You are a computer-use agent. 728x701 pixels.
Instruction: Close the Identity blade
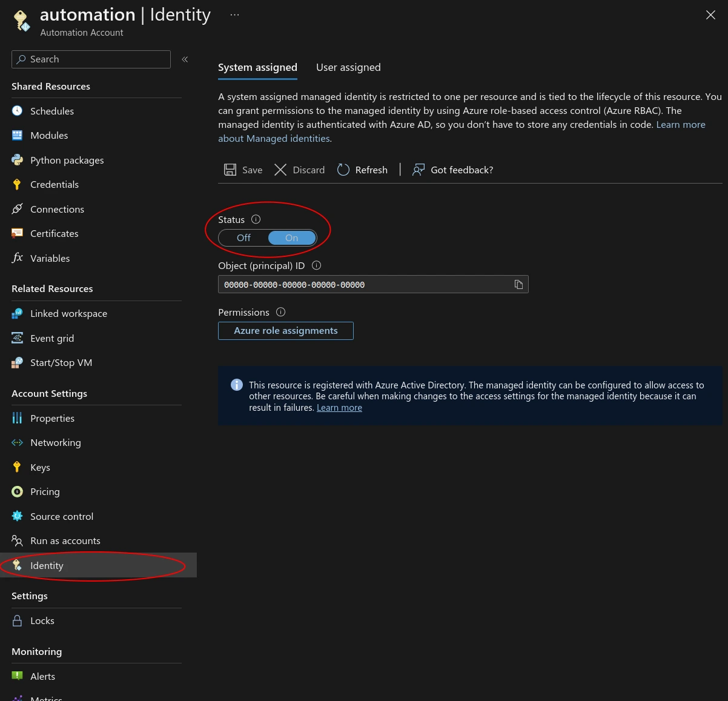point(710,15)
